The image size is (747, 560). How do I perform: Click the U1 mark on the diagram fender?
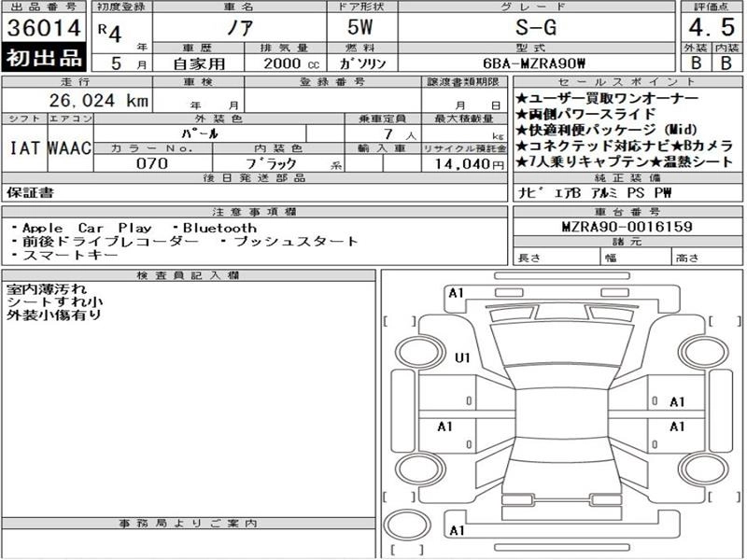462,357
